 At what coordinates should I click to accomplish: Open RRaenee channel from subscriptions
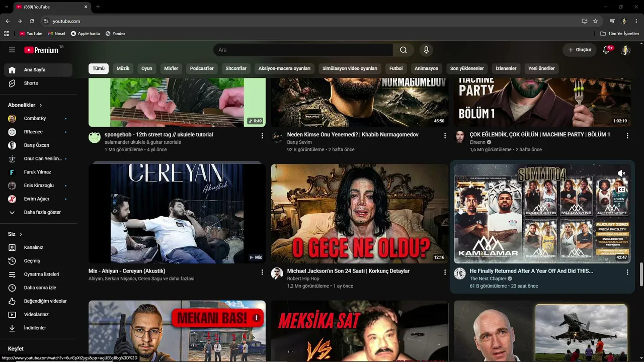38,132
